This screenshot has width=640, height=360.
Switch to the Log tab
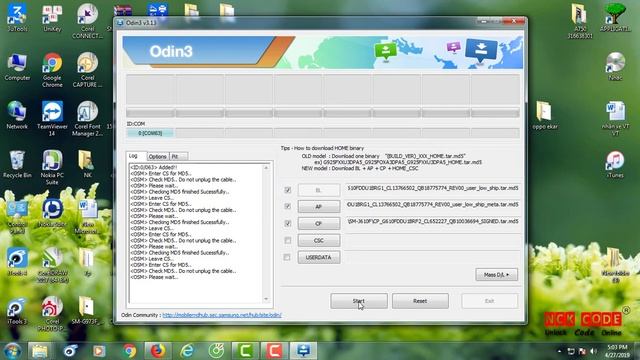(x=137, y=156)
